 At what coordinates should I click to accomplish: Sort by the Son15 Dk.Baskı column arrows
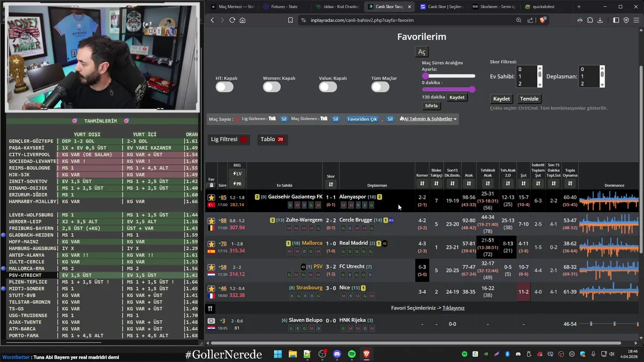[x=452, y=184]
